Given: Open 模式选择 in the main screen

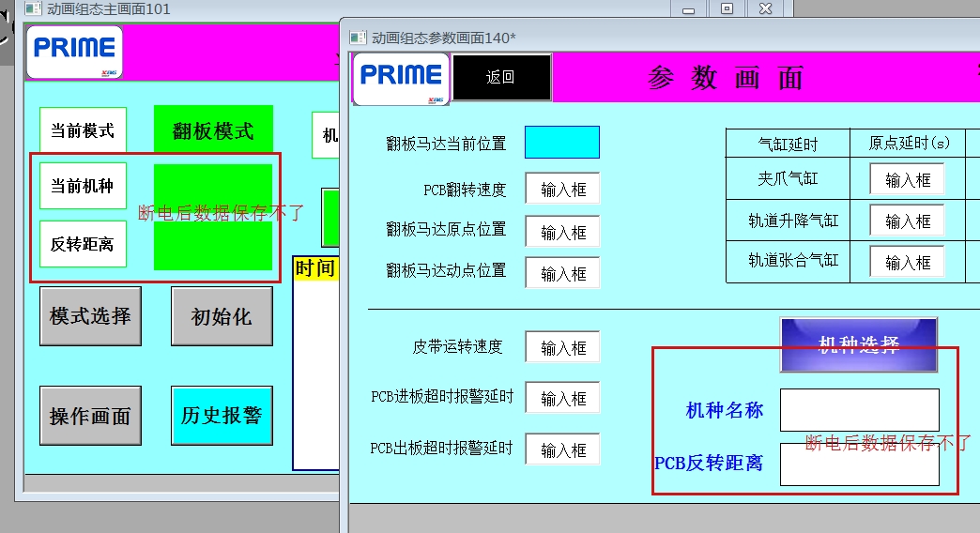Looking at the screenshot, I should 90,316.
